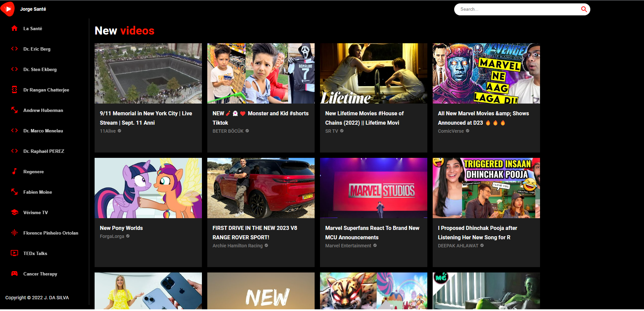Click the Marvel Studios stage thumbnail
This screenshot has width=644, height=311.
point(374,188)
